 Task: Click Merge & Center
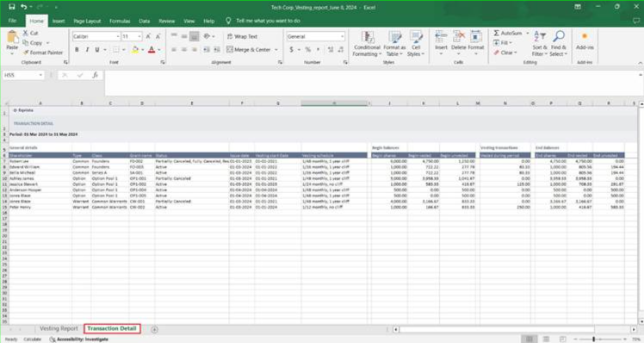pyautogui.click(x=249, y=50)
